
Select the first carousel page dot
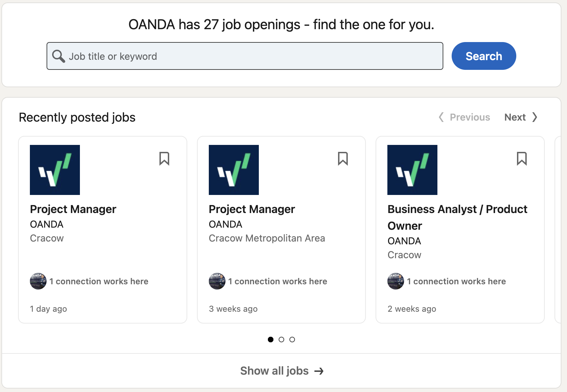[271, 340]
